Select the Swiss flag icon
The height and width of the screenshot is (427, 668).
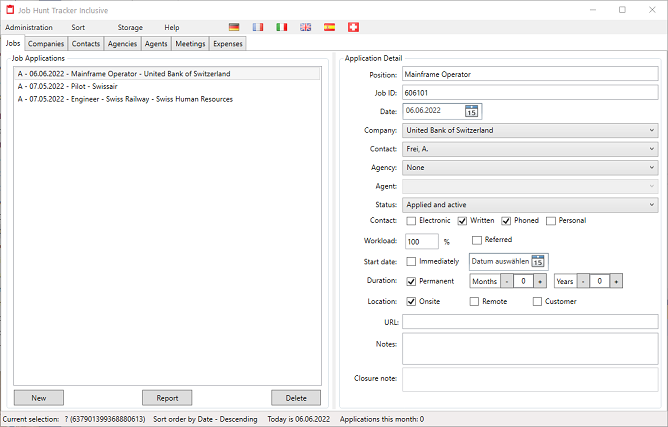(353, 27)
